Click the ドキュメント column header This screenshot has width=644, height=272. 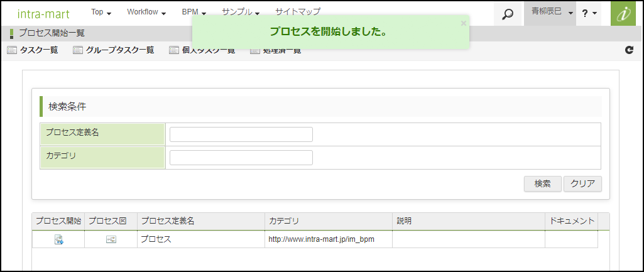coord(572,221)
